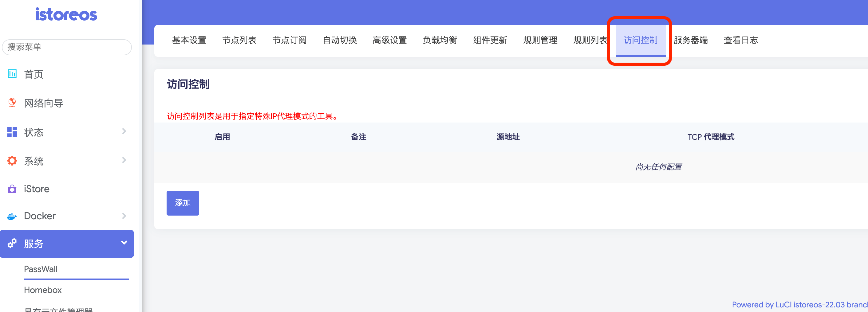Collapse the 服务 menu chevron

[124, 243]
